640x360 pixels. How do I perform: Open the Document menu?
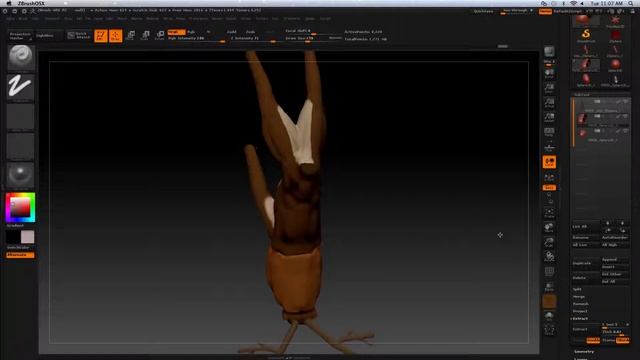click(x=52, y=19)
